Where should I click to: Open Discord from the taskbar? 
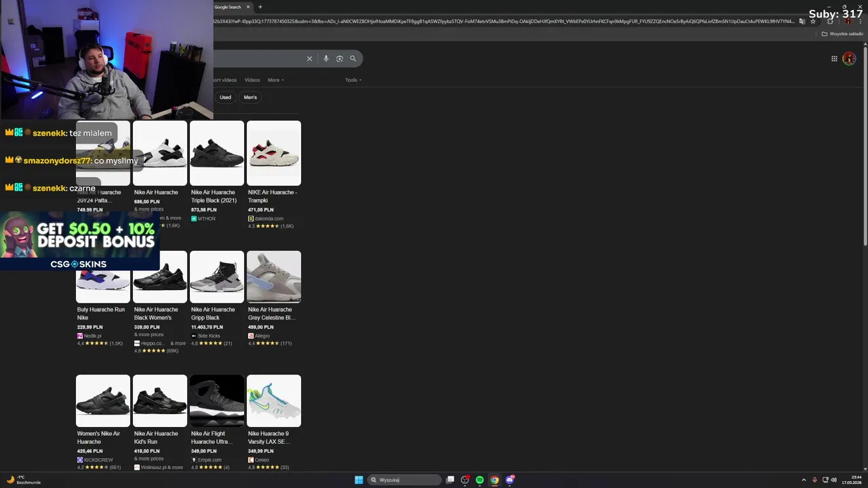point(510,480)
